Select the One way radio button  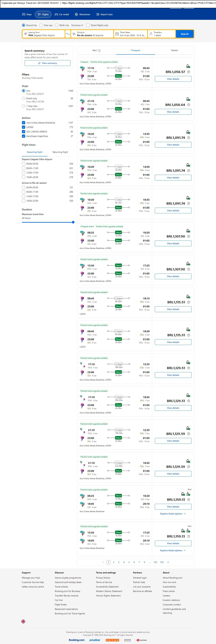click(x=41, y=25)
